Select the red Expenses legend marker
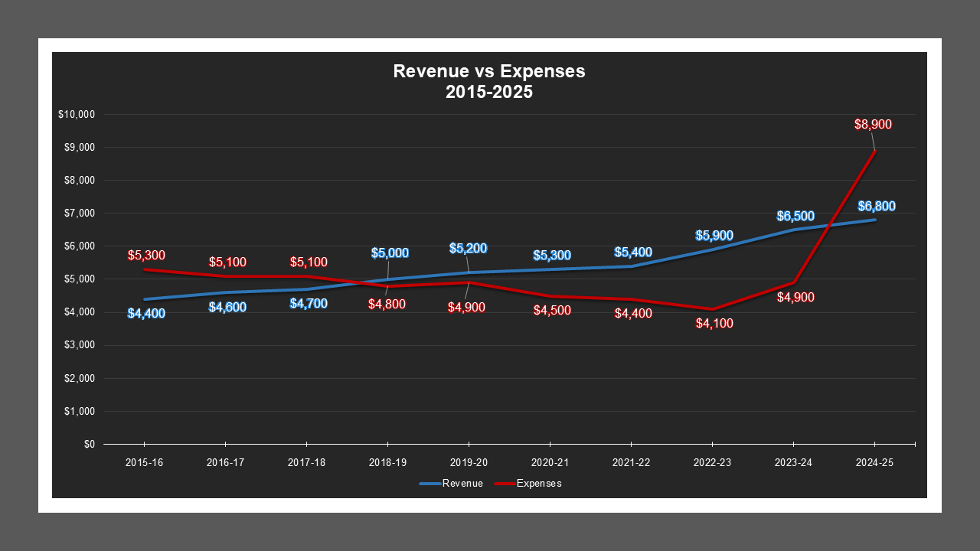The width and height of the screenshot is (980, 551). point(504,484)
